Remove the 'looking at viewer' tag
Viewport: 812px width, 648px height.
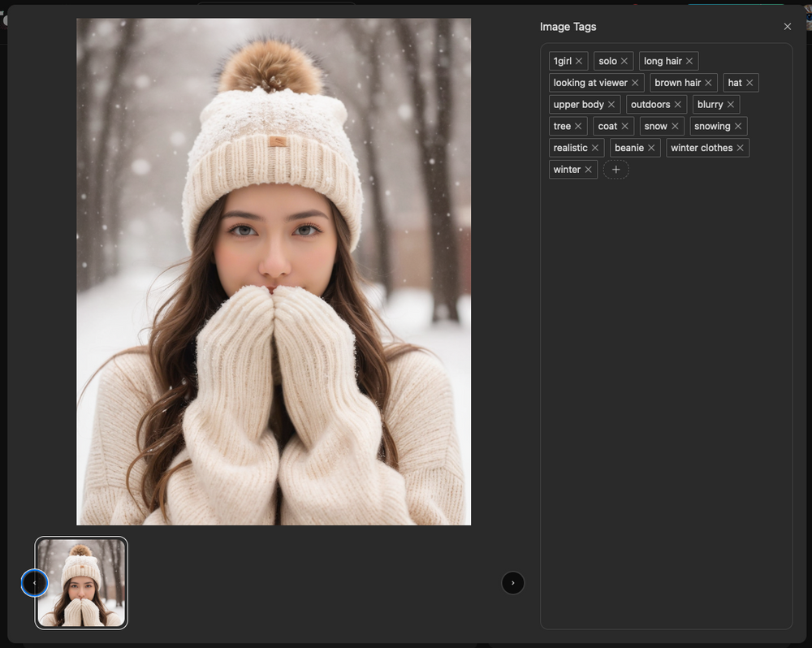[635, 83]
